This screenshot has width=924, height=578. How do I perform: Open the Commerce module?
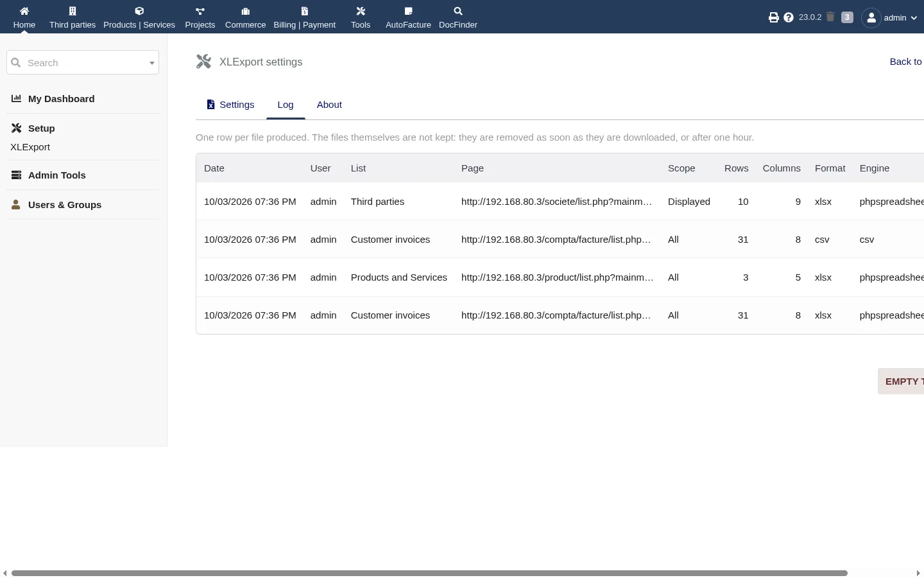coord(245,17)
